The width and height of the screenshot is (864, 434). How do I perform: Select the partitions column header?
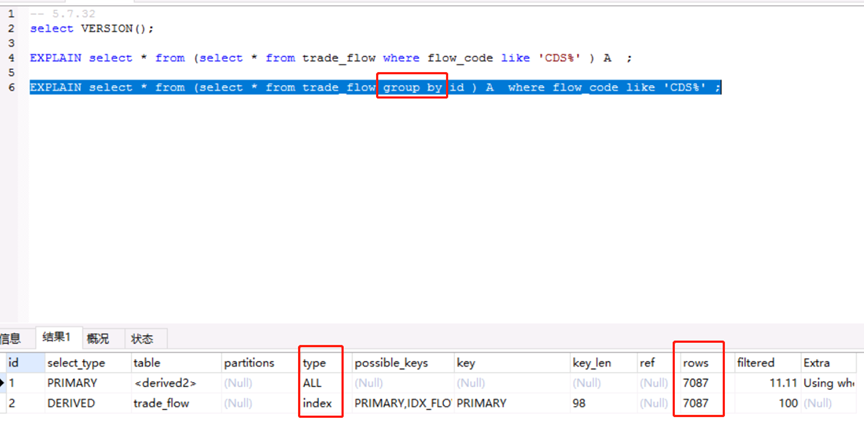[x=260, y=363]
